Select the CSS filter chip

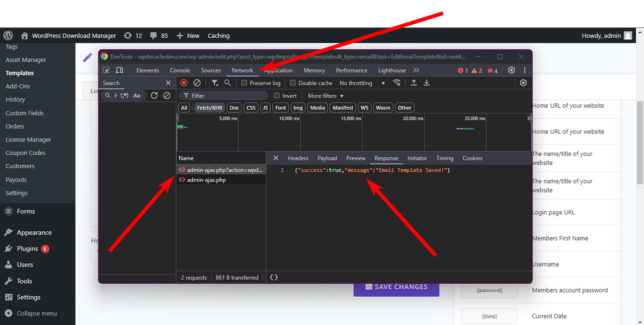251,107
